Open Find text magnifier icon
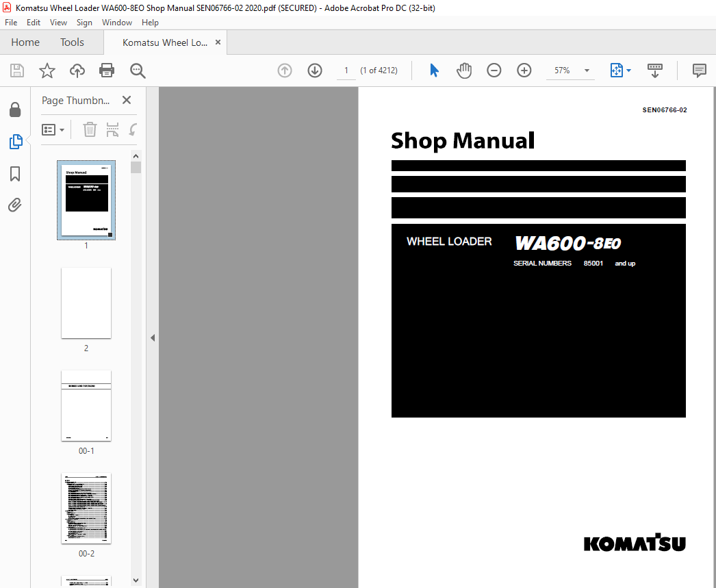 coord(138,71)
